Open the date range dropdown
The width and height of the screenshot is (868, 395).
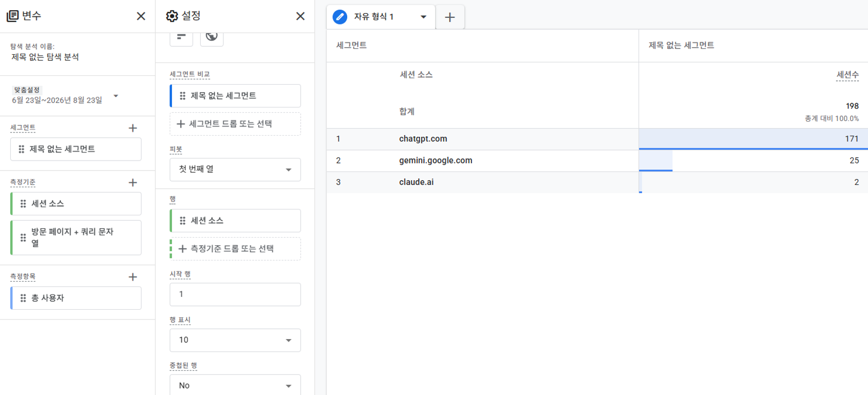point(116,96)
